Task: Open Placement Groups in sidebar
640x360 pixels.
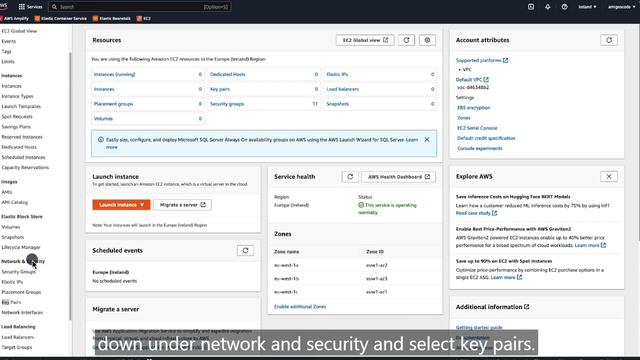Action: 21,292
